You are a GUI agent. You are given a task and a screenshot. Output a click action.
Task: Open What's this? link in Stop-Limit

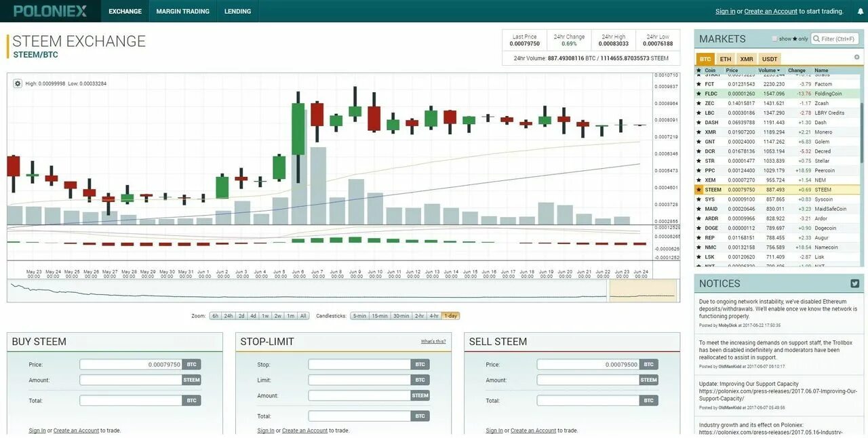click(433, 342)
